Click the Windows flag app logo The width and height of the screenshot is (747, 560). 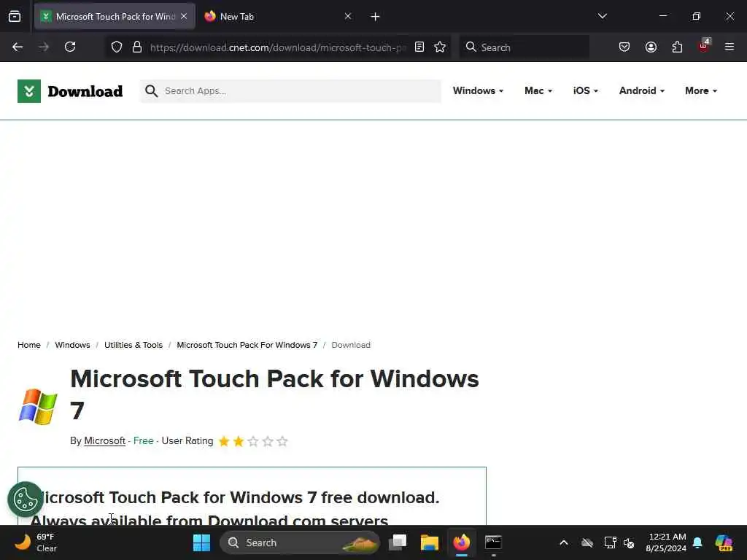38,406
